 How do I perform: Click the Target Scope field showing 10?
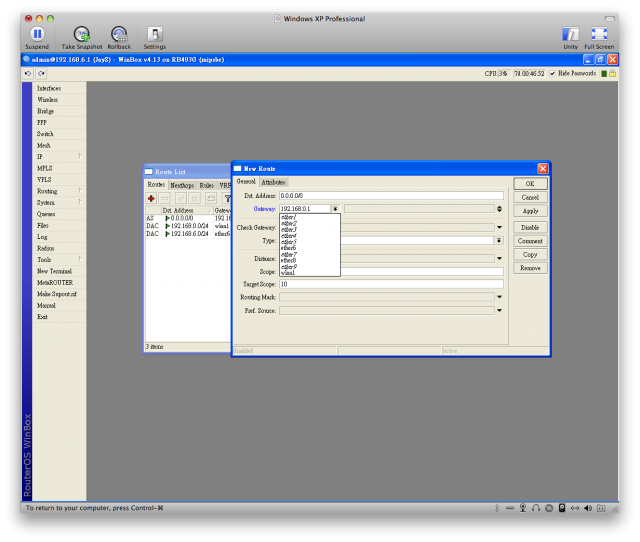[x=391, y=284]
